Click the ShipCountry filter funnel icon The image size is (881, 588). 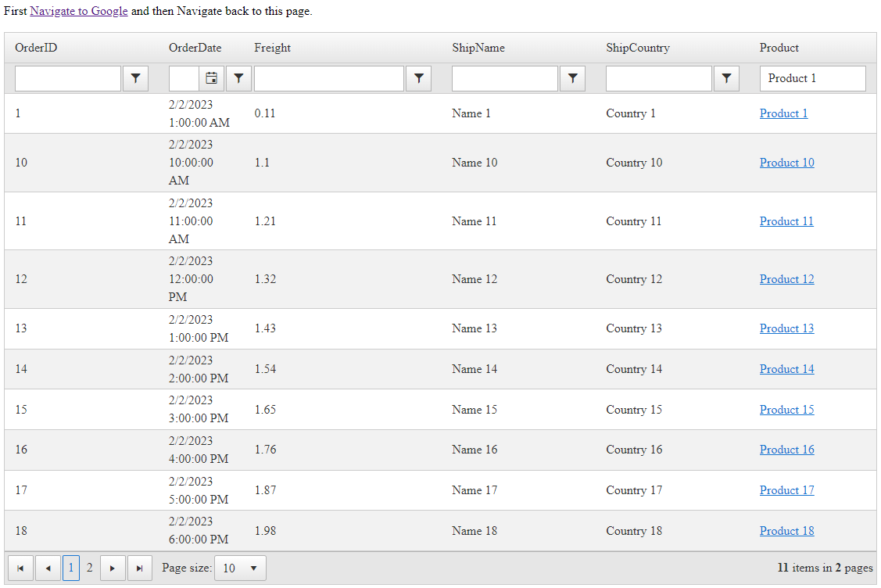coord(727,78)
